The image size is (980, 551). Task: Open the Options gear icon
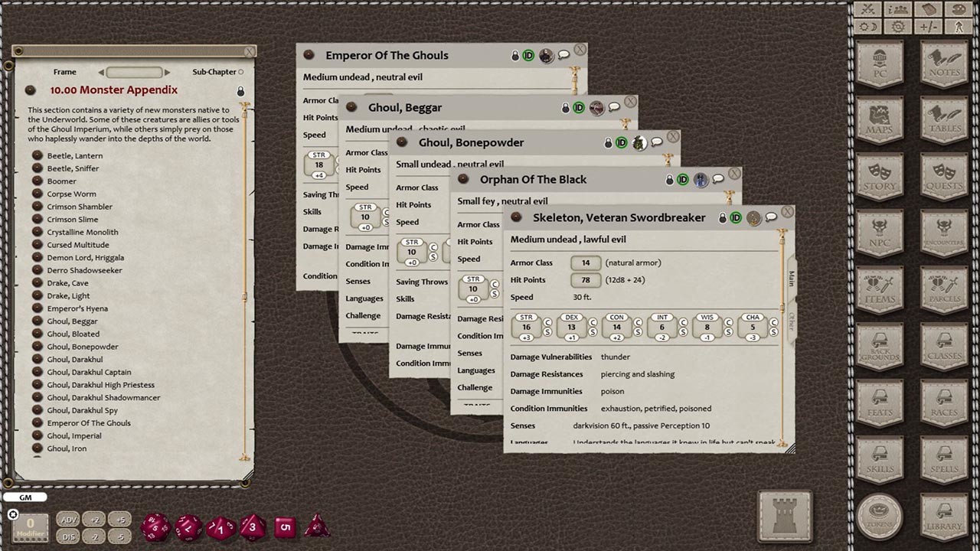point(897,27)
